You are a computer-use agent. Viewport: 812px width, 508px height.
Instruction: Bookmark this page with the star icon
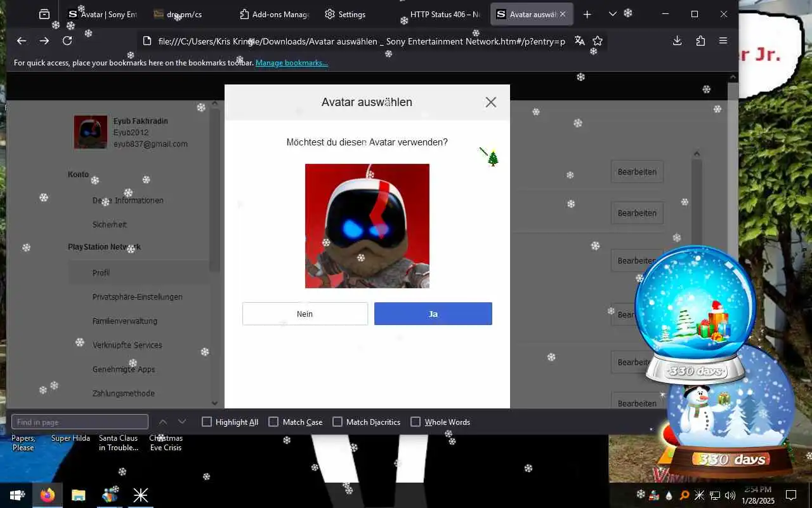pyautogui.click(x=598, y=41)
